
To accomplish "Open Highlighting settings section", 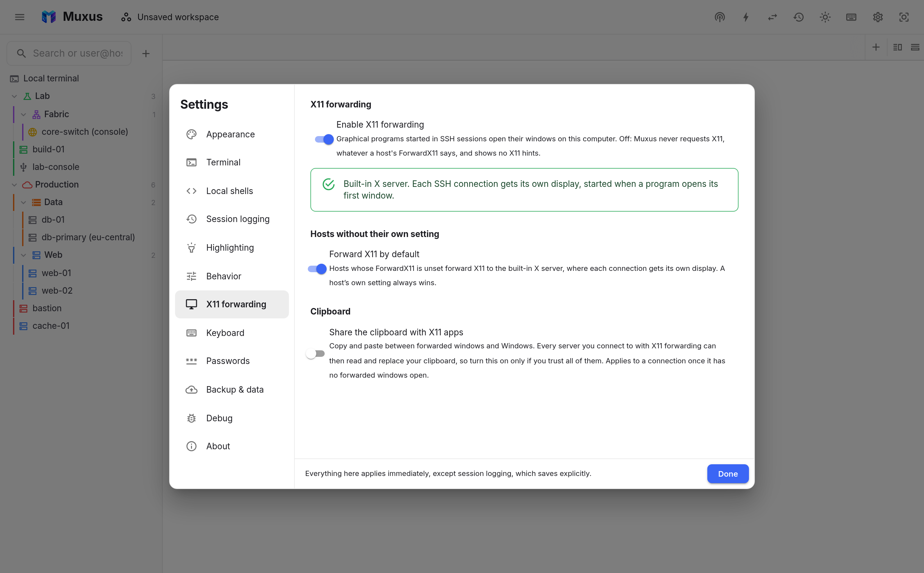I will 232,247.
